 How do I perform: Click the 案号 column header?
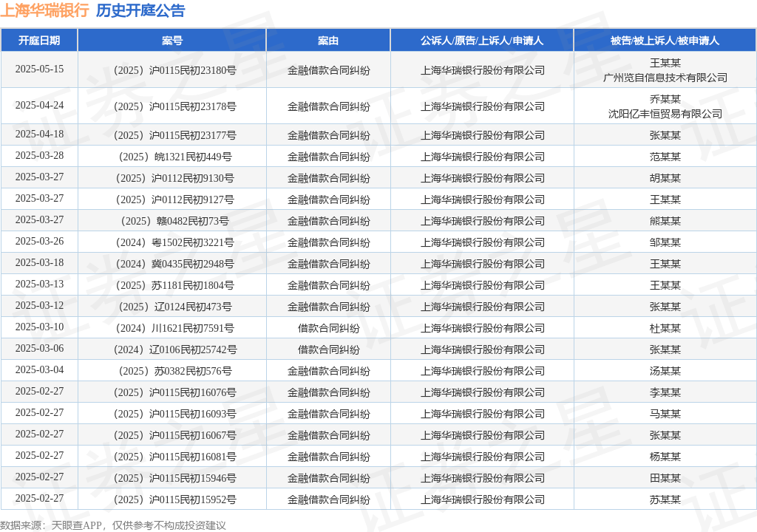(172, 41)
